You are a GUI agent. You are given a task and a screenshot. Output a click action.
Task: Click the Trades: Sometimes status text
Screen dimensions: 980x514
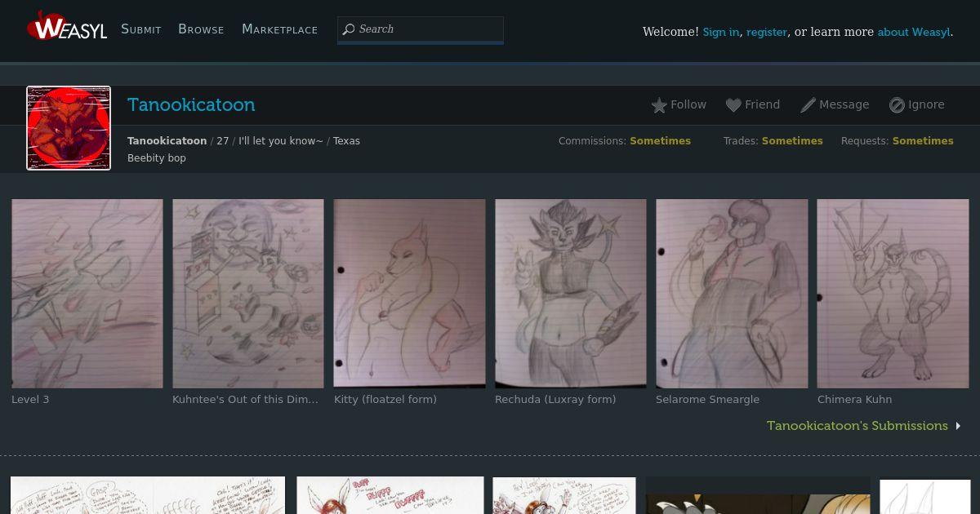pos(773,141)
